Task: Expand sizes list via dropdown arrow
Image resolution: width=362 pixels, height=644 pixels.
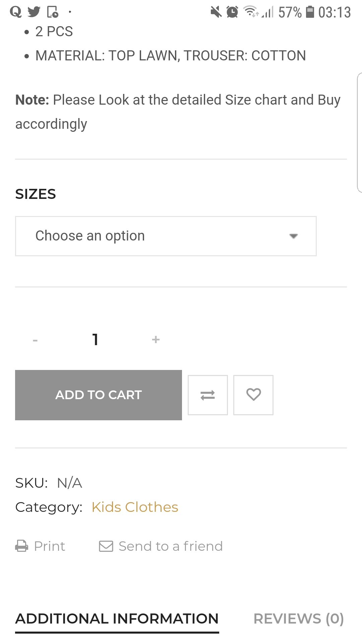Action: click(x=294, y=236)
